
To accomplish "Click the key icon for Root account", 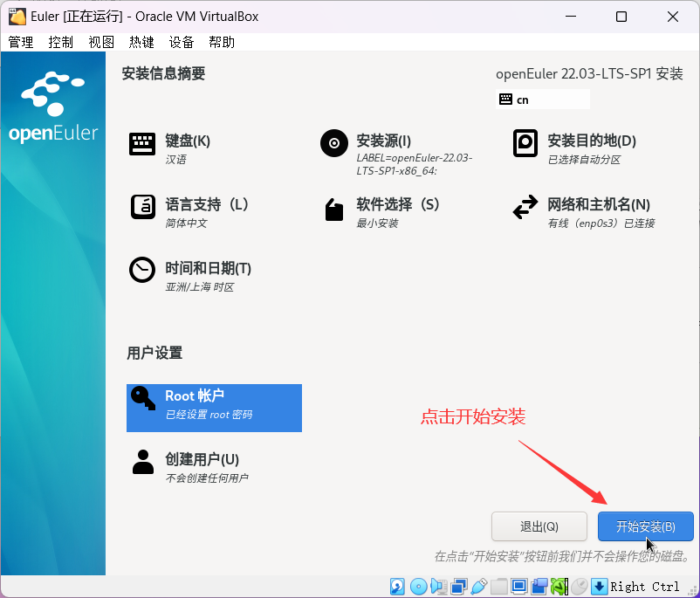I will click(143, 398).
